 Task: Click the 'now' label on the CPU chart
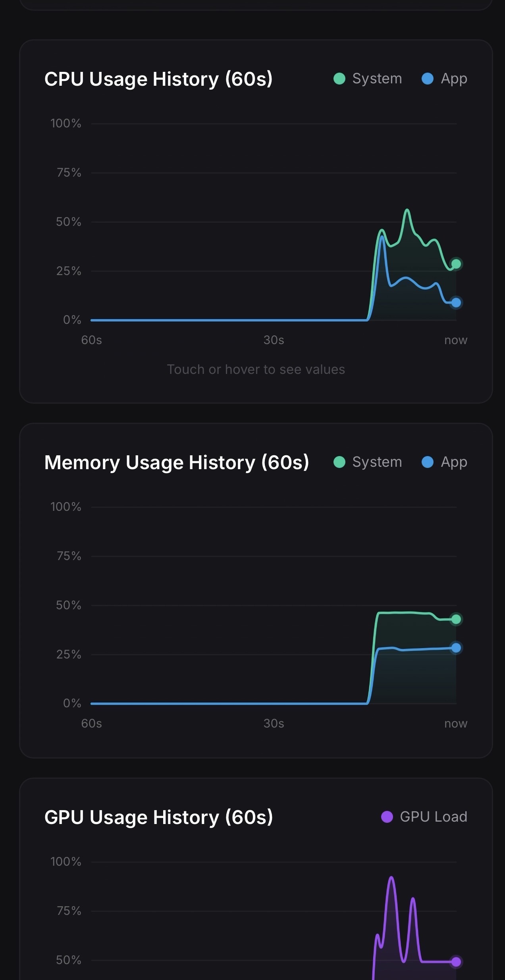tap(455, 340)
